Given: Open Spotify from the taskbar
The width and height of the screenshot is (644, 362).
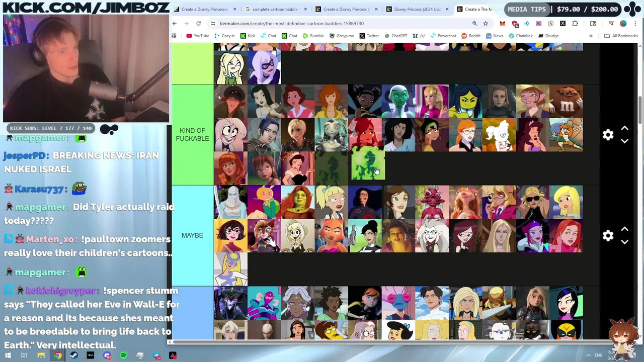Looking at the screenshot, I should coord(123,355).
